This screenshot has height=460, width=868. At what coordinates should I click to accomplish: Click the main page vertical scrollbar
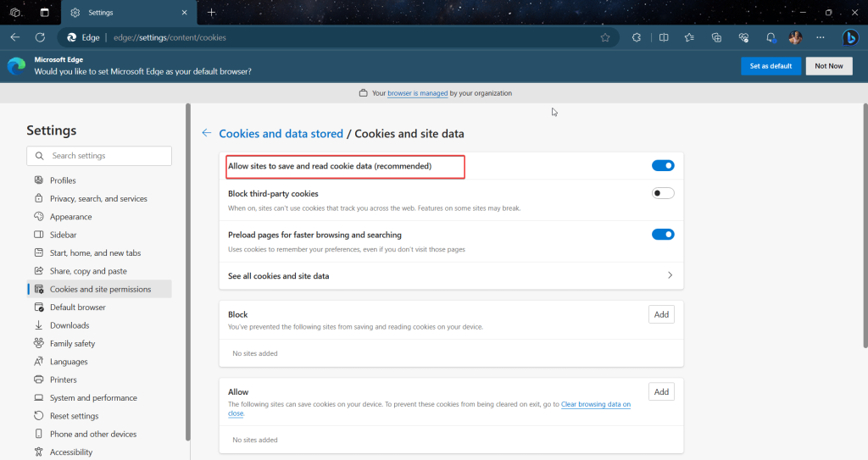point(865,226)
